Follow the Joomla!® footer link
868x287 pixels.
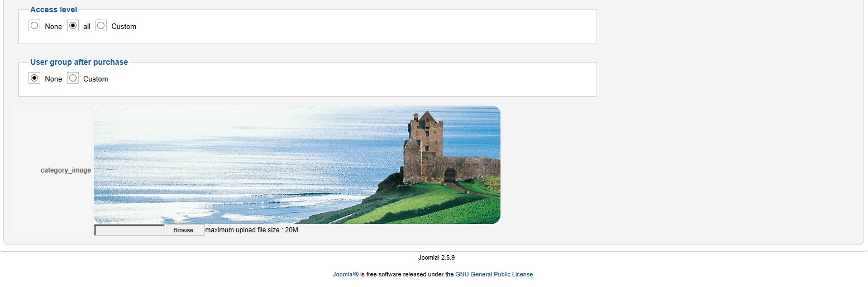tap(346, 274)
